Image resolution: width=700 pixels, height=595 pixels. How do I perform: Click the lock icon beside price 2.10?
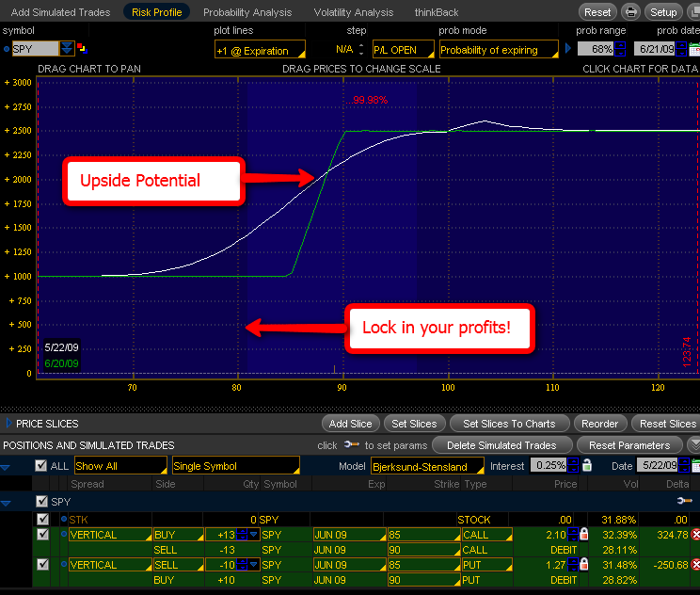583,535
